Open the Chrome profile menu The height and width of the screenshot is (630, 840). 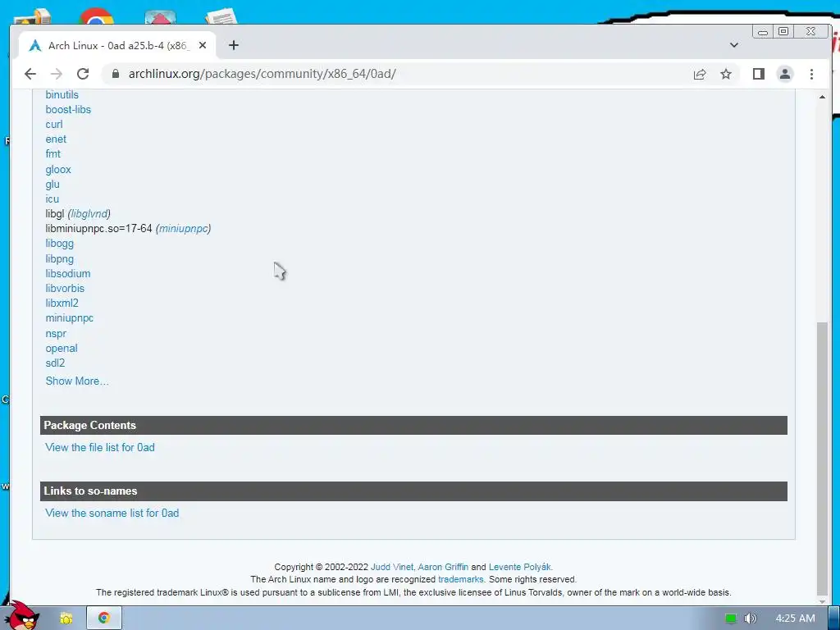click(785, 74)
